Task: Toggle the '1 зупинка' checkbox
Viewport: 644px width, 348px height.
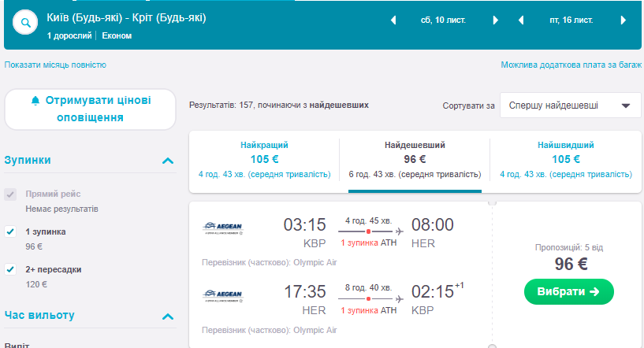Action: point(10,231)
